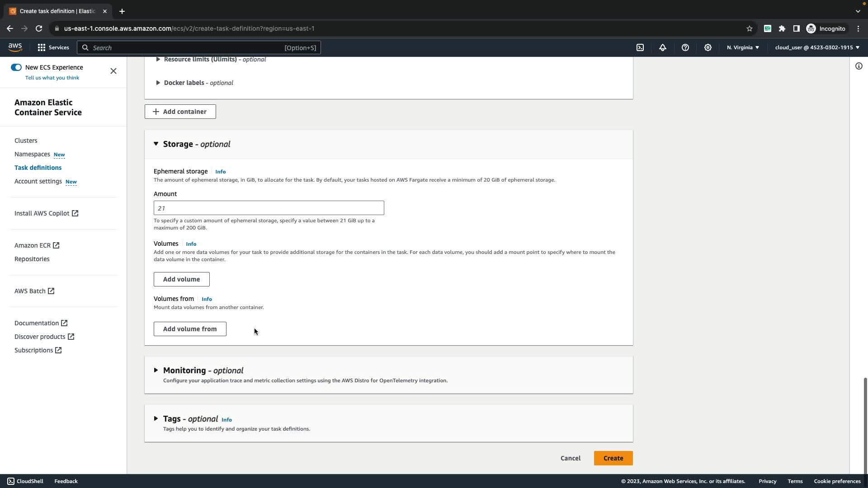Open Clusters in the sidebar
The width and height of the screenshot is (868, 488).
click(26, 141)
